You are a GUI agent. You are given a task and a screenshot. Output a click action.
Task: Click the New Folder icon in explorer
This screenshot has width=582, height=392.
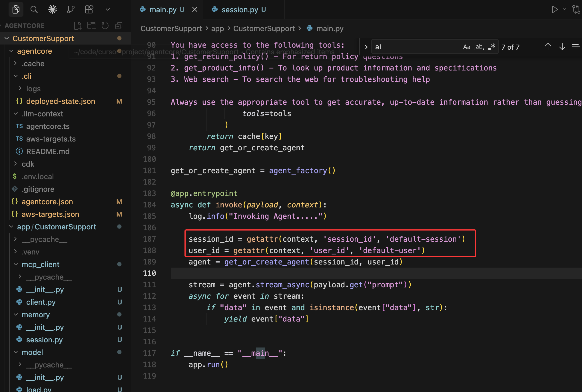click(x=91, y=26)
